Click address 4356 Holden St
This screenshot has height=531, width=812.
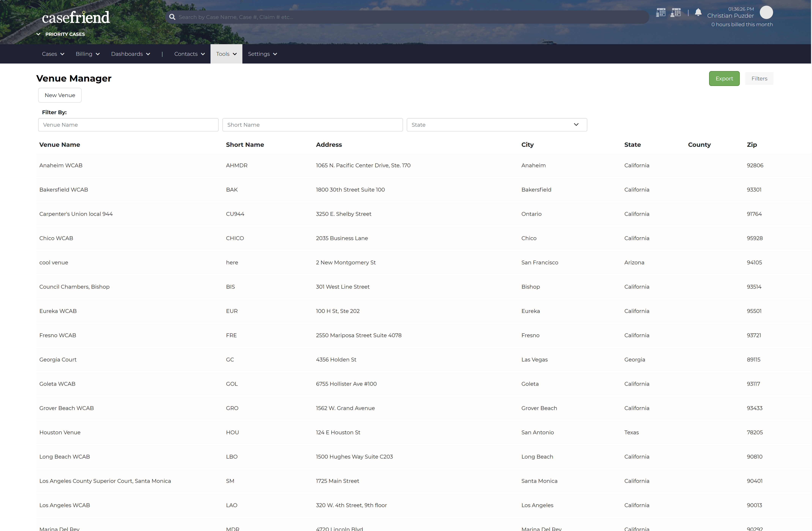click(336, 360)
